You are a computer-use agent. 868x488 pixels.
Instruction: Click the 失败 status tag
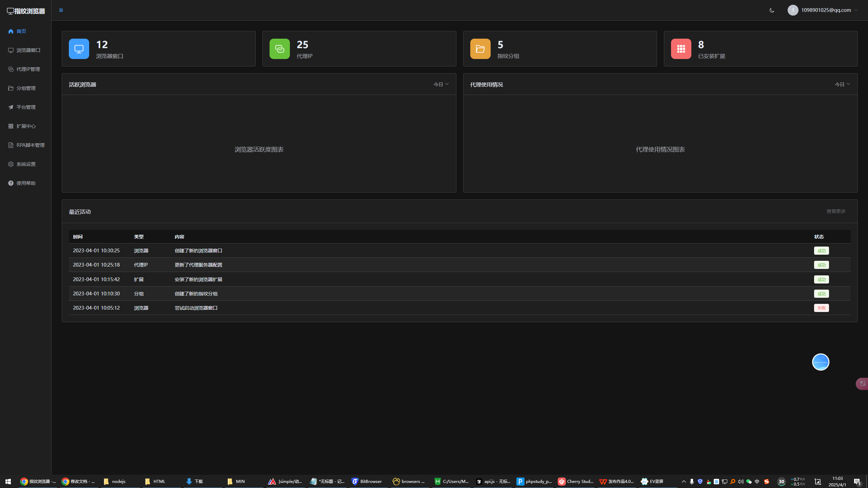coord(821,308)
